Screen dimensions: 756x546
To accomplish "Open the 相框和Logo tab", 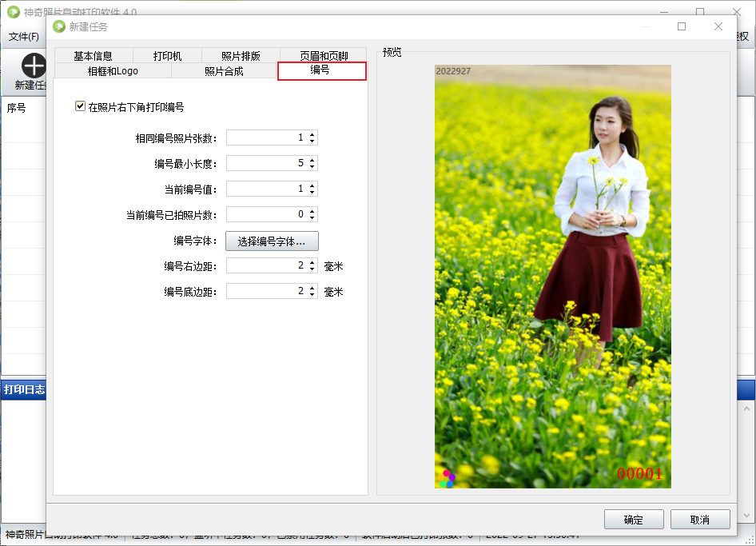I will [113, 71].
